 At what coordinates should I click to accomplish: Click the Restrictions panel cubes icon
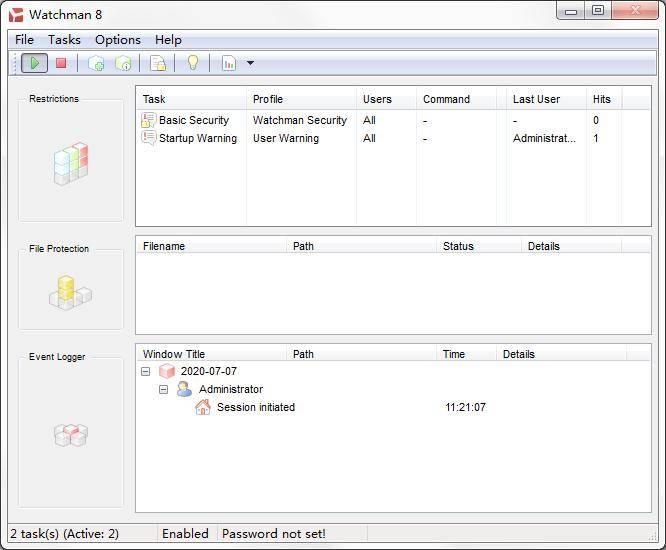pos(71,163)
